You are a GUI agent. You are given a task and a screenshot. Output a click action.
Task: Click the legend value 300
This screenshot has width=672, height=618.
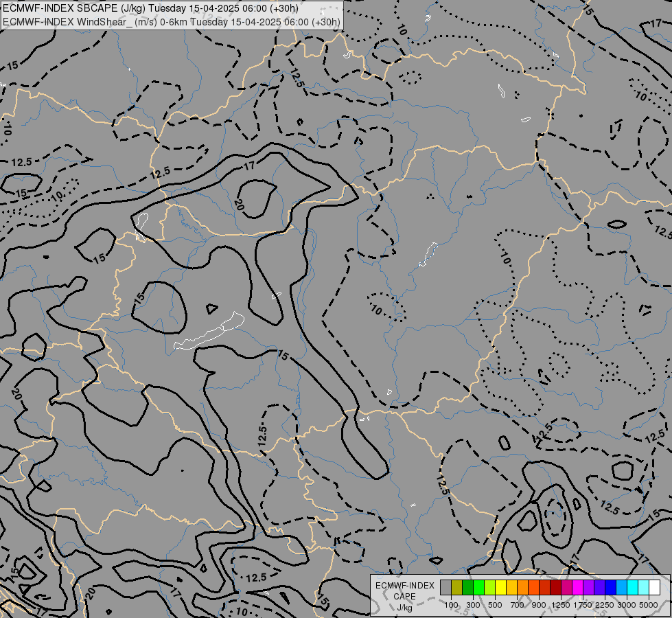click(x=473, y=605)
